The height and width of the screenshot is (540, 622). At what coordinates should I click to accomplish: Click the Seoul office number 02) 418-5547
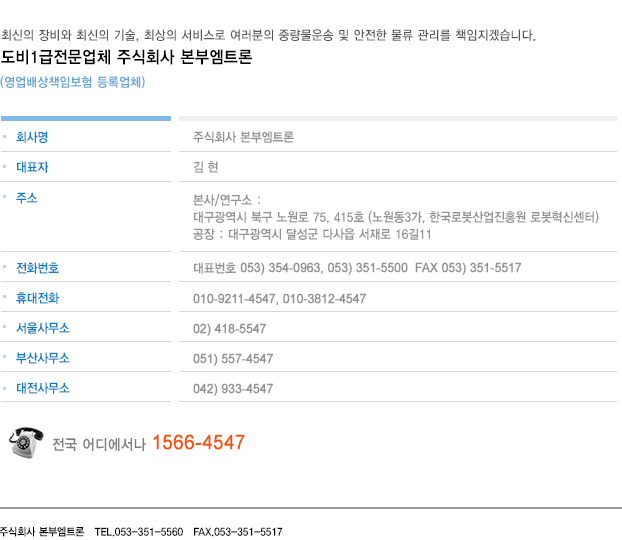(229, 328)
